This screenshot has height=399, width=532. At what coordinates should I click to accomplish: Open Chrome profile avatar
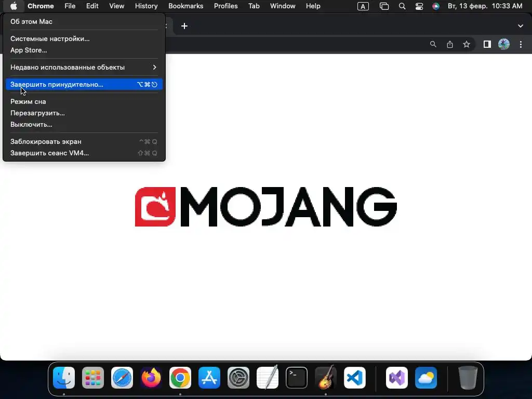pyautogui.click(x=504, y=44)
